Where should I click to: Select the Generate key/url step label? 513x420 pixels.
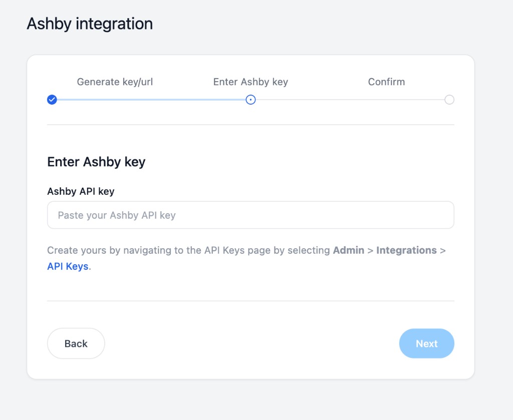(x=114, y=82)
